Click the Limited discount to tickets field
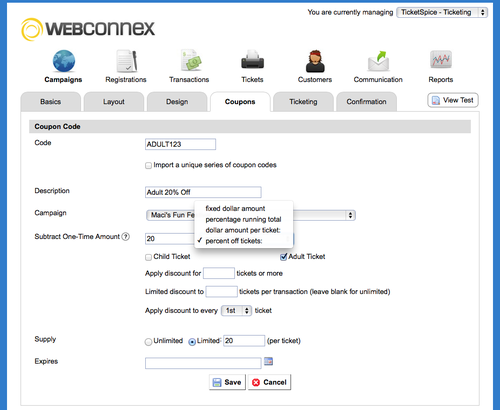 click(x=221, y=292)
